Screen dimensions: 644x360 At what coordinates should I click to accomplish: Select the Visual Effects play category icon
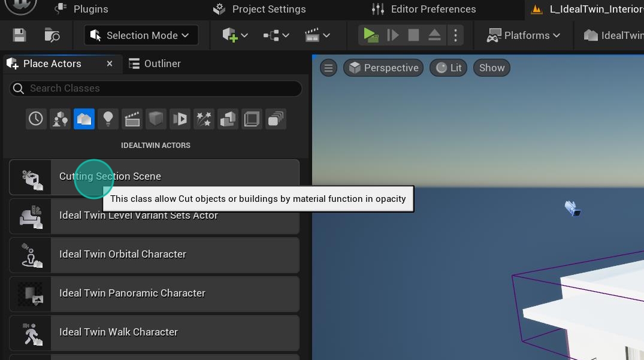click(180, 119)
